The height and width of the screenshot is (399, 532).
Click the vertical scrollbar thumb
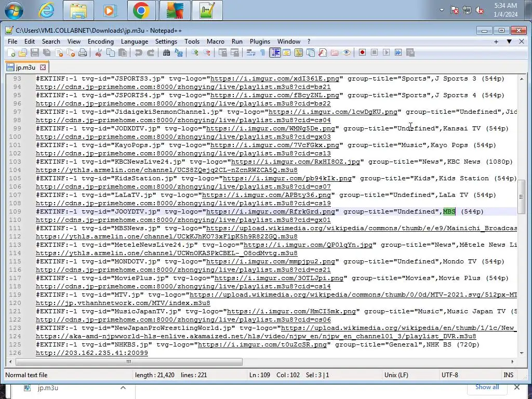coord(522,197)
